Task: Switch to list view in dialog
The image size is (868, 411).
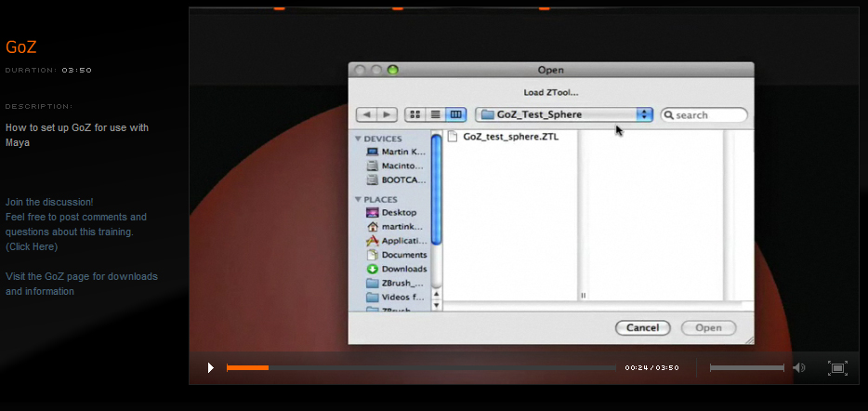Action: (436, 114)
